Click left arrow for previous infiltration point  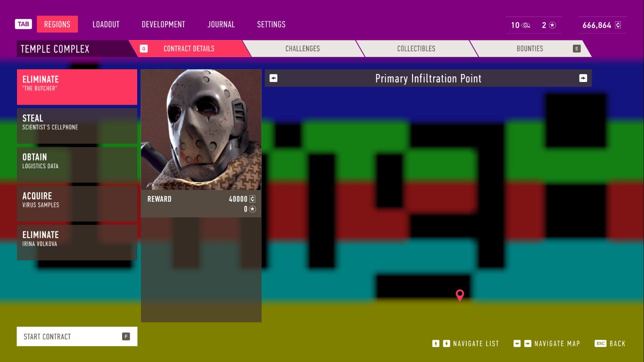[x=273, y=78]
